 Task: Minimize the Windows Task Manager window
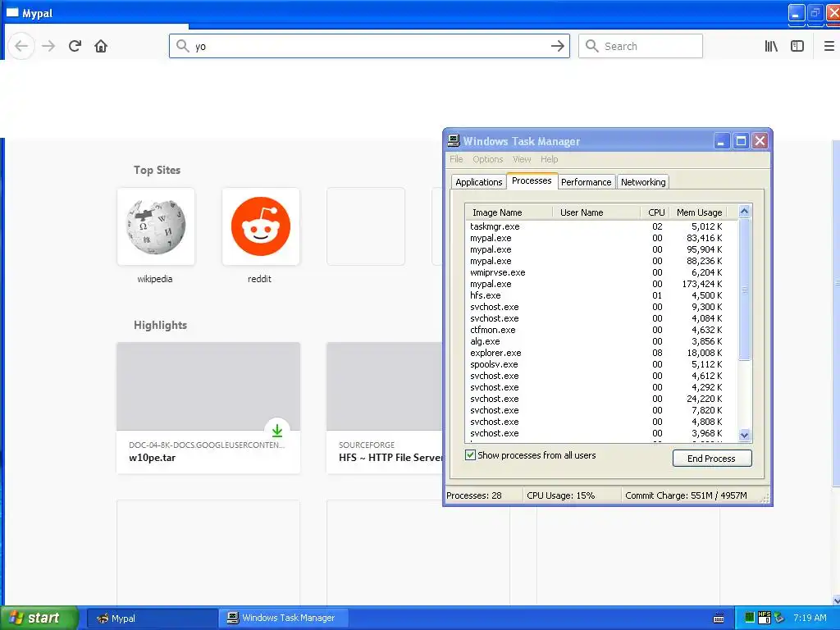[x=721, y=141]
